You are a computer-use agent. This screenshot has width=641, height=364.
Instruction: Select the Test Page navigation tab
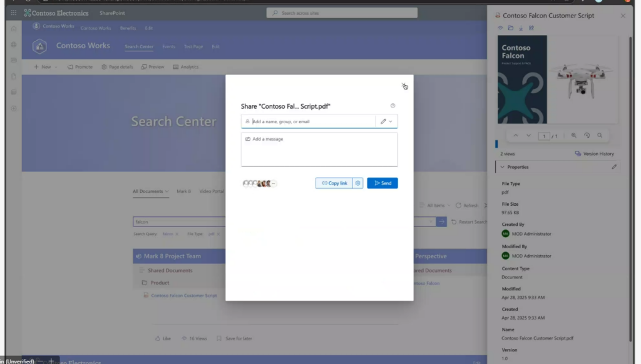click(x=193, y=46)
